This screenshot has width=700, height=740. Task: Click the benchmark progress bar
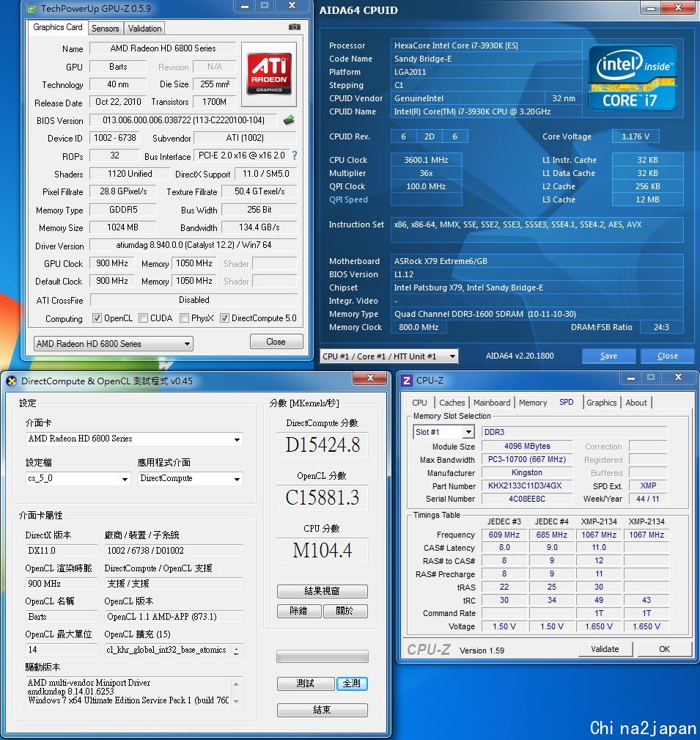323,656
